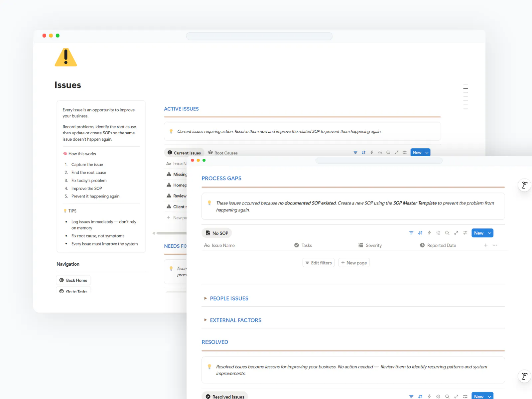The image size is (532, 399).
Task: Open the Review issue row
Action: point(177,196)
